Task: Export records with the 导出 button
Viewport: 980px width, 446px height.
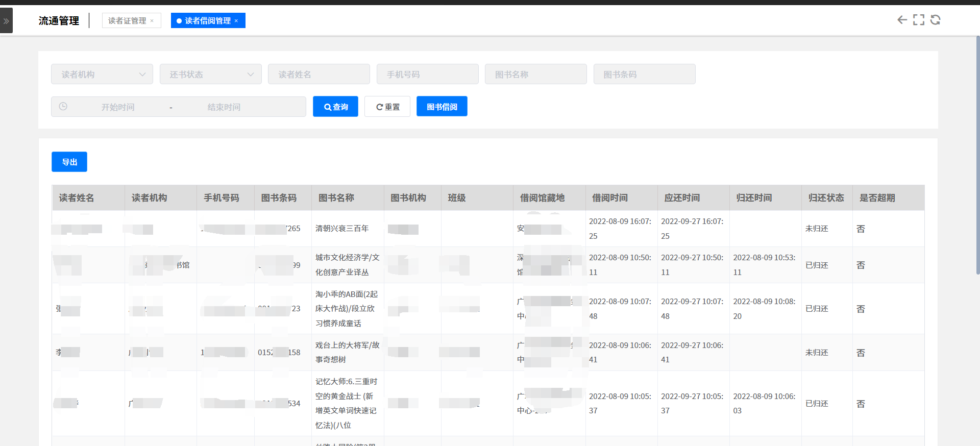Action: pos(69,162)
